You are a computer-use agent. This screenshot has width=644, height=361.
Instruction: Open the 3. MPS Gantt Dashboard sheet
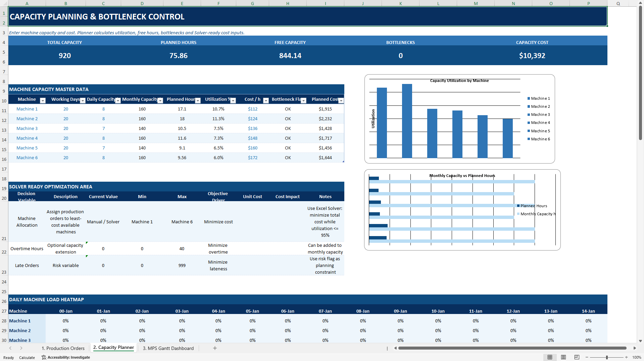(168, 348)
